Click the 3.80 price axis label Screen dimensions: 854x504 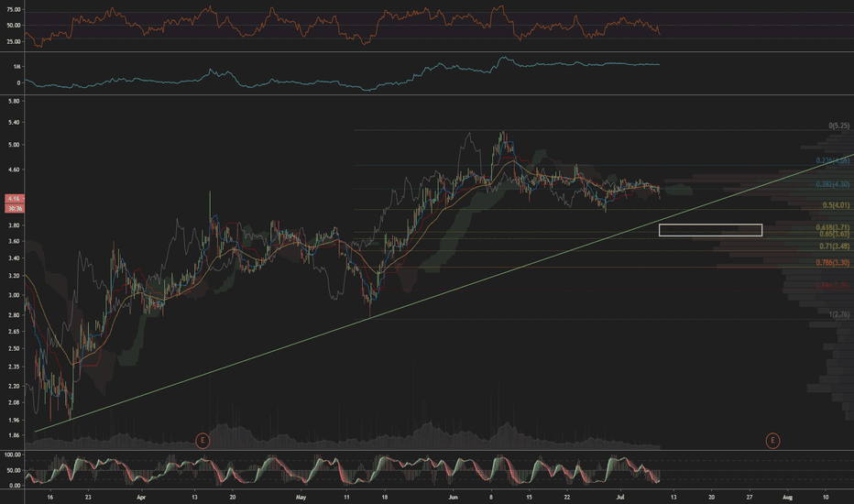(14, 225)
